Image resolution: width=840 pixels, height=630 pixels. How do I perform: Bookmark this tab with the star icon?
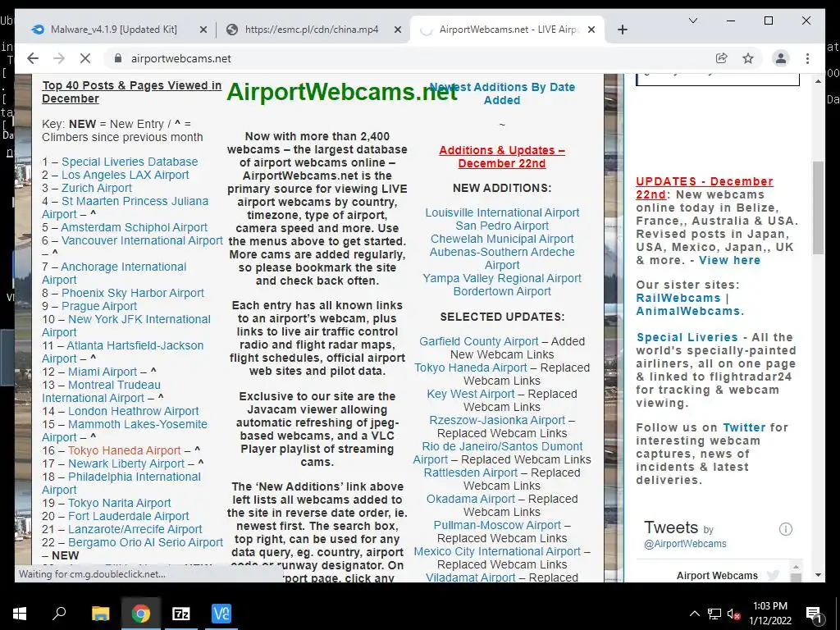(748, 58)
